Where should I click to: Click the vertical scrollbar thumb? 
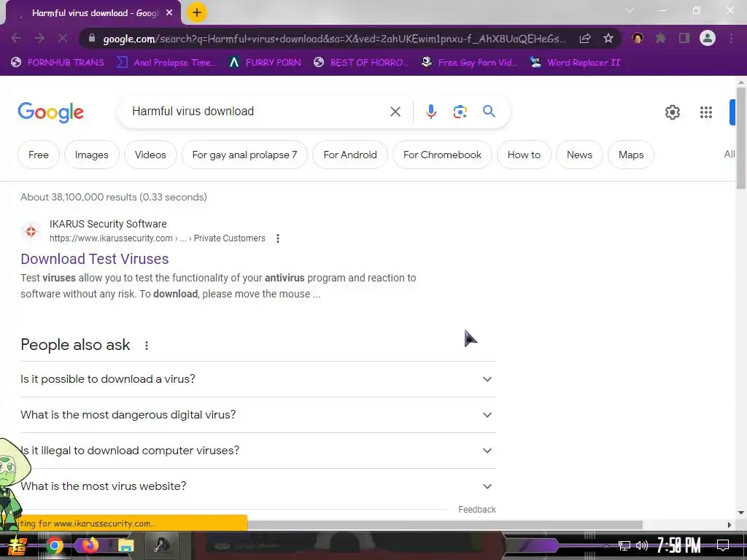click(x=741, y=138)
